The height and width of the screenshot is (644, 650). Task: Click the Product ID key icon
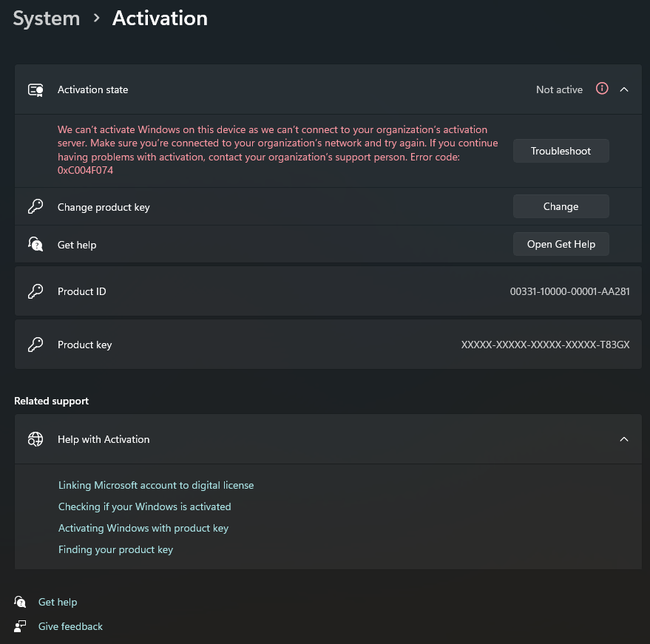pyautogui.click(x=35, y=291)
